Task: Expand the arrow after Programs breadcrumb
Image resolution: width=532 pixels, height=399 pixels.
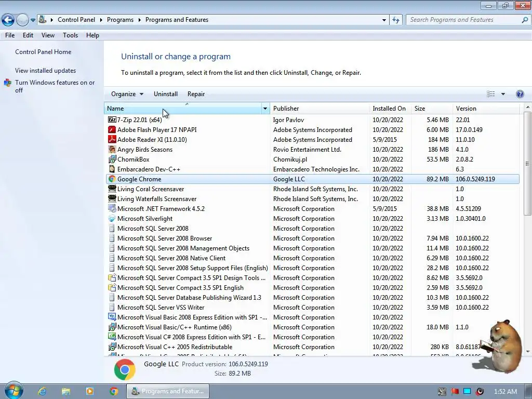Action: click(x=139, y=20)
